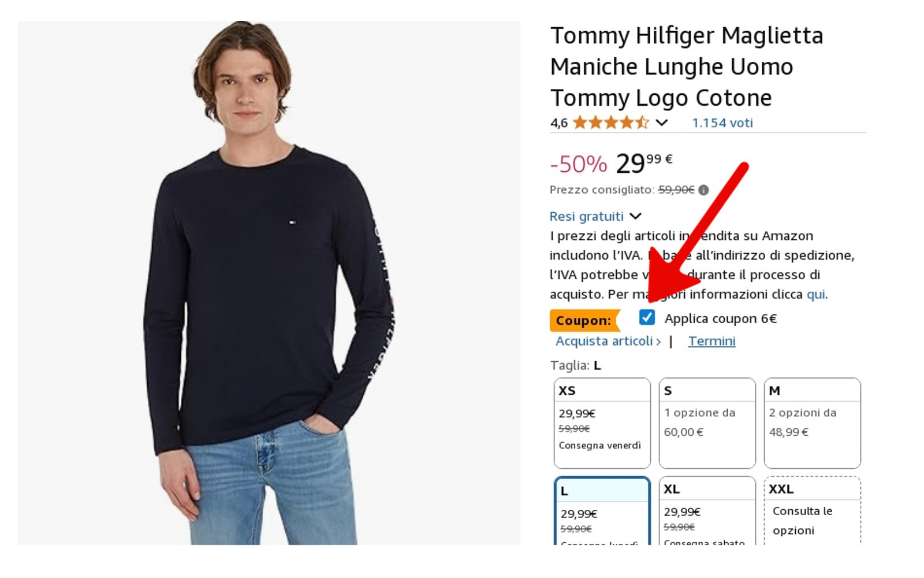Screen dimensions: 924x578
Task: Click the qui link for more information
Action: coord(815,294)
